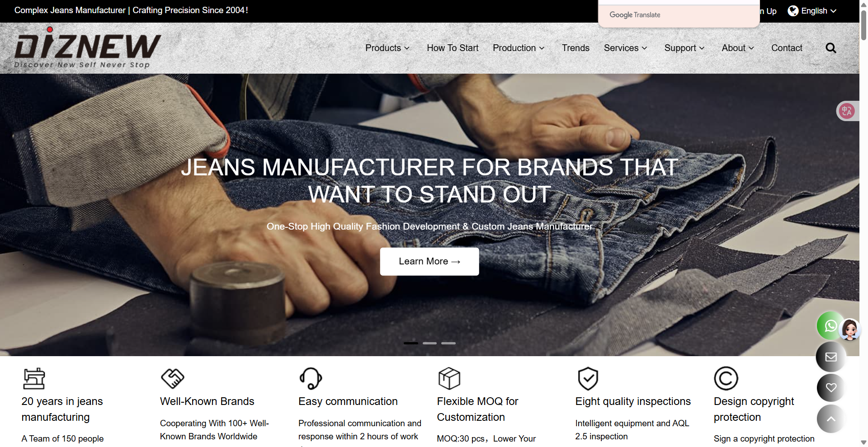
Task: Expand the Products dropdown menu
Action: click(x=387, y=48)
